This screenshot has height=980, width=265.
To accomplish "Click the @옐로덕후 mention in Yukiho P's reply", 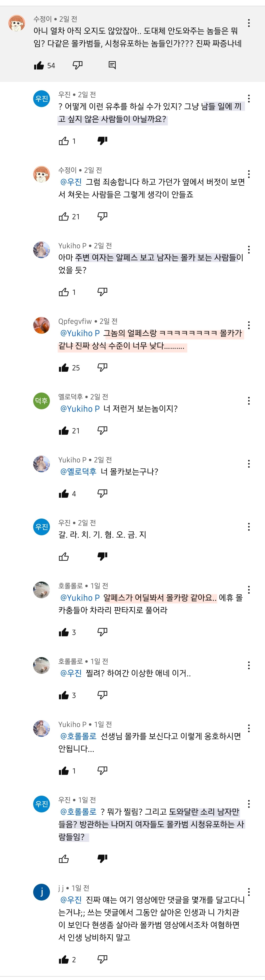I will [x=78, y=472].
